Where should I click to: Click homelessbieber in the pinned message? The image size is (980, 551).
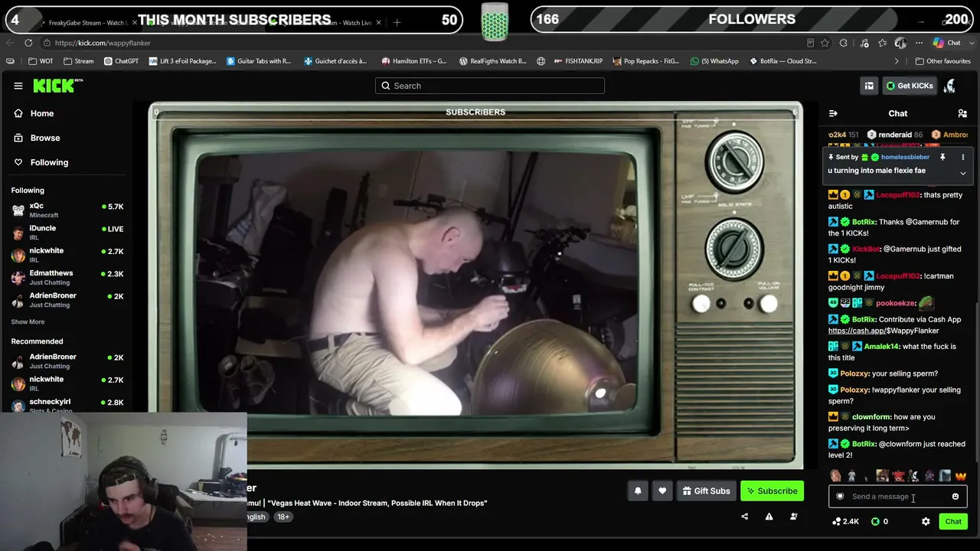[905, 157]
